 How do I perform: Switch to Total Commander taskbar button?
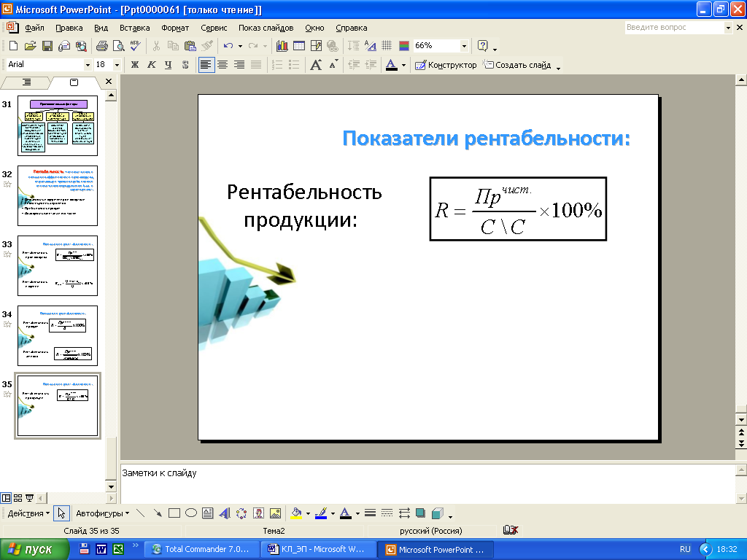point(201,549)
